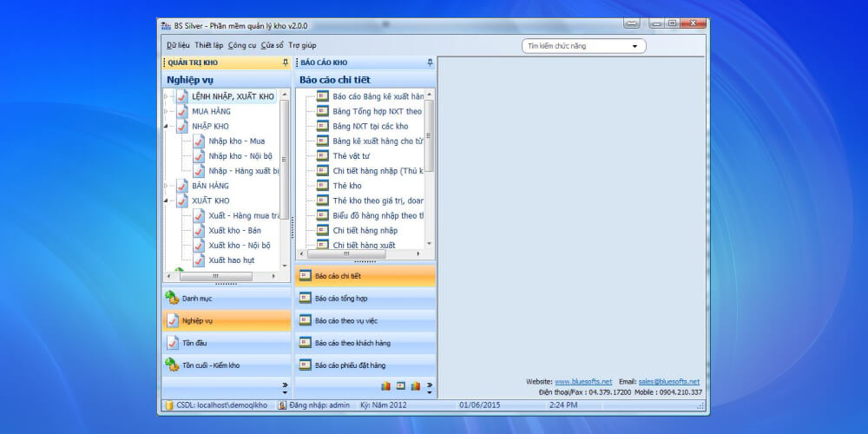Select the XUẤT KHO tree label
Image resolution: width=868 pixels, height=434 pixels.
coord(210,201)
